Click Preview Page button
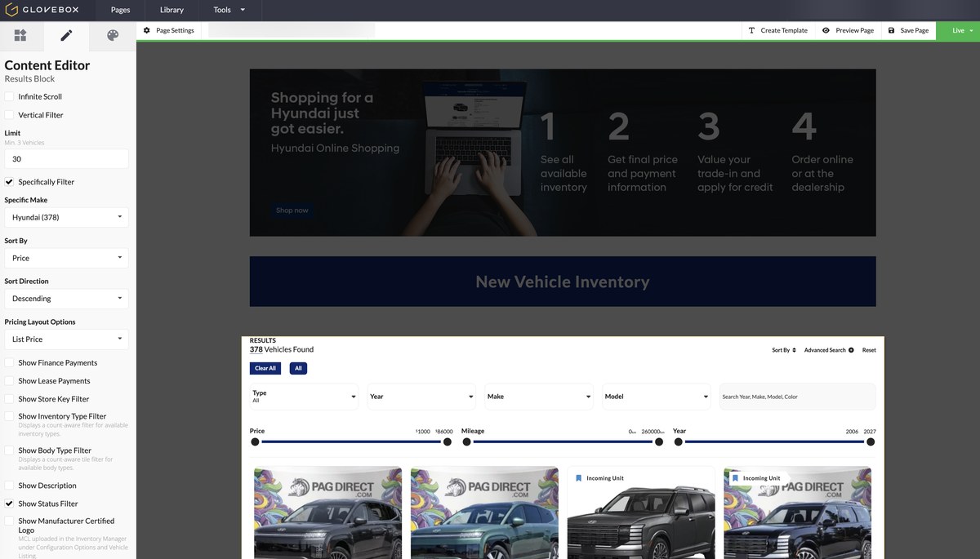The image size is (980, 559). pyautogui.click(x=848, y=30)
